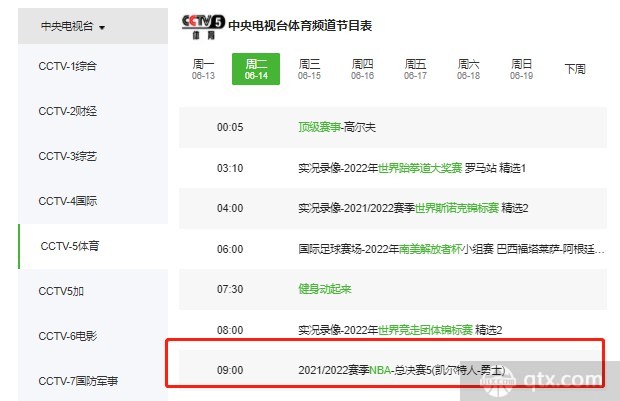Switch to 周五 06-17 tab

coord(415,69)
